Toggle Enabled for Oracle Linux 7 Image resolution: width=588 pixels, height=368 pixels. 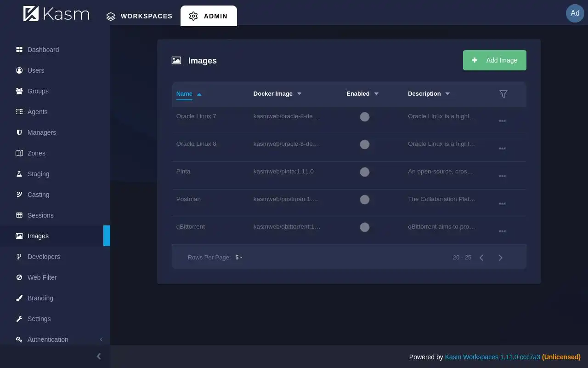tap(365, 117)
